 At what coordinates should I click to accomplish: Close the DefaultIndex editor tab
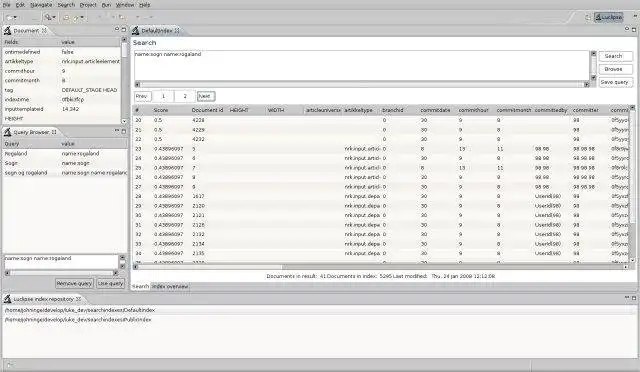(x=177, y=31)
